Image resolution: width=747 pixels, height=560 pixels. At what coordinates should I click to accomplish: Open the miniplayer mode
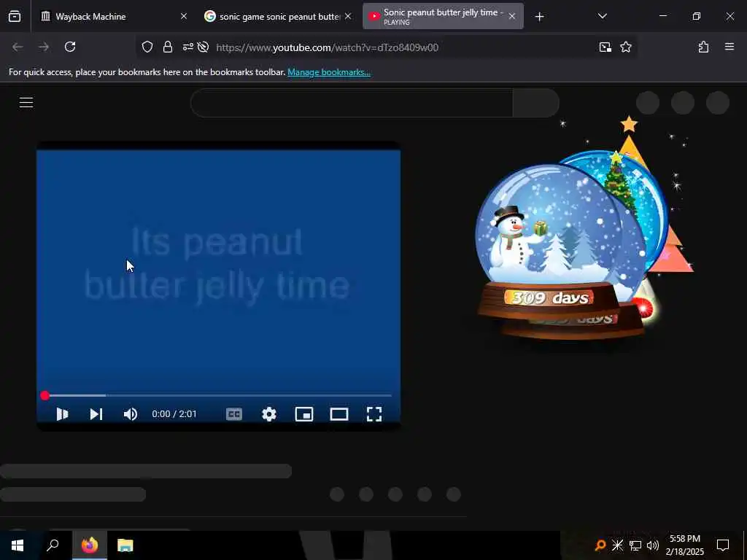[304, 414]
